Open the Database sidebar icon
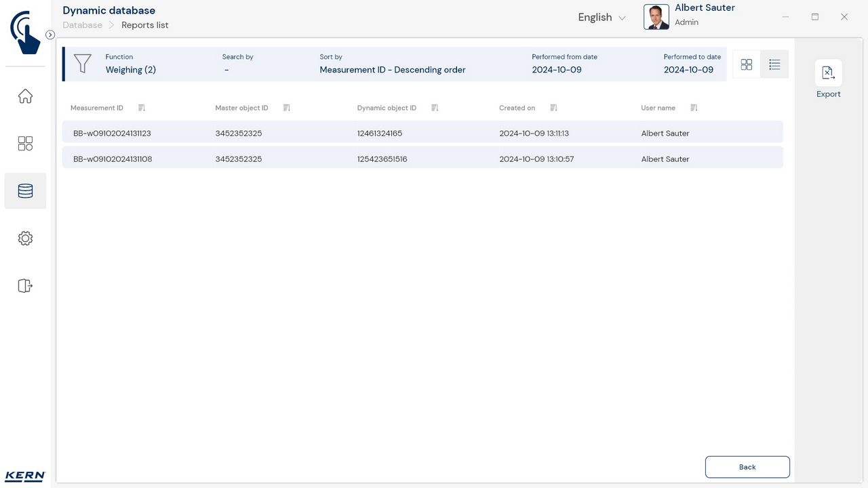This screenshot has width=868, height=488. (25, 191)
